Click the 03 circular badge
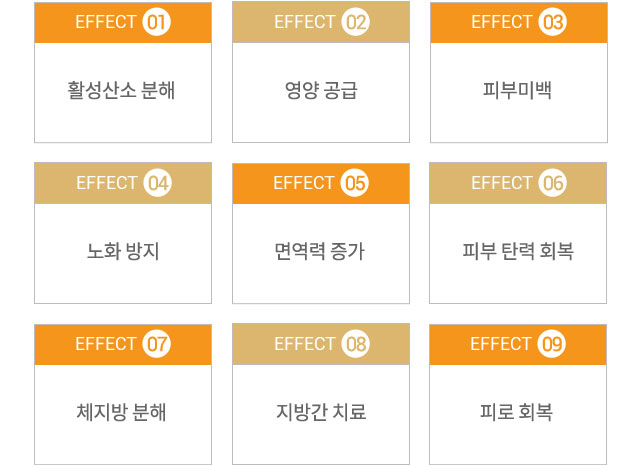This screenshot has width=640, height=465. coord(553,22)
